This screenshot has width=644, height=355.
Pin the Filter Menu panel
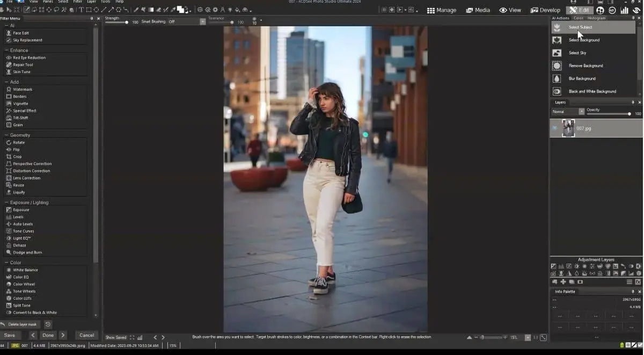click(x=92, y=18)
